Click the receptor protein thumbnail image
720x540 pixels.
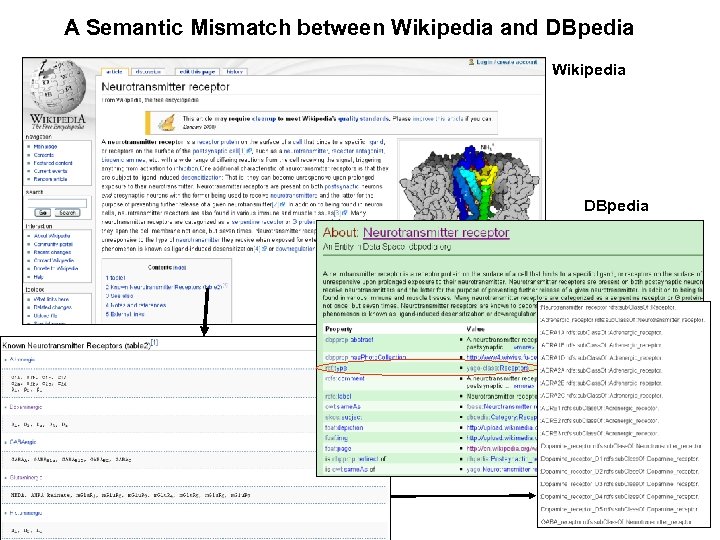pos(469,181)
